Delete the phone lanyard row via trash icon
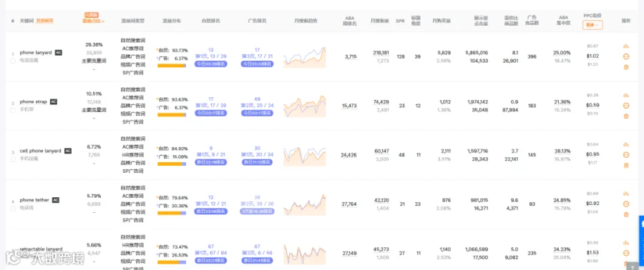This screenshot has width=644, height=270. tap(626, 67)
